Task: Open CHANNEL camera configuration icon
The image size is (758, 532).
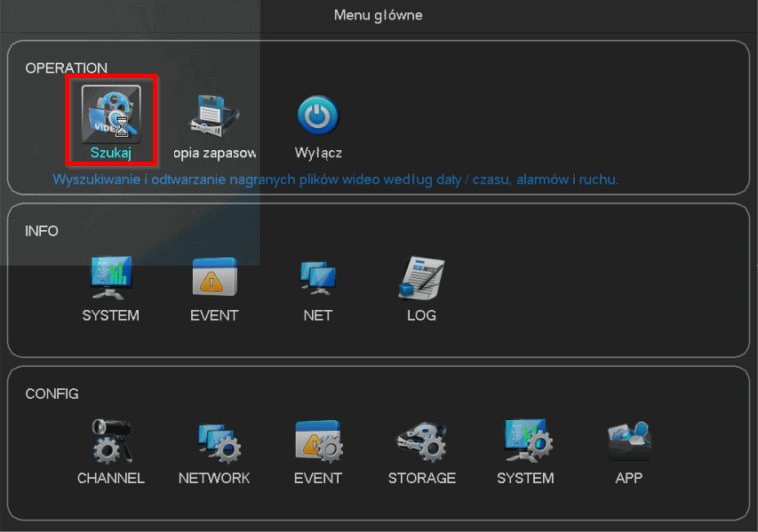Action: [111, 441]
